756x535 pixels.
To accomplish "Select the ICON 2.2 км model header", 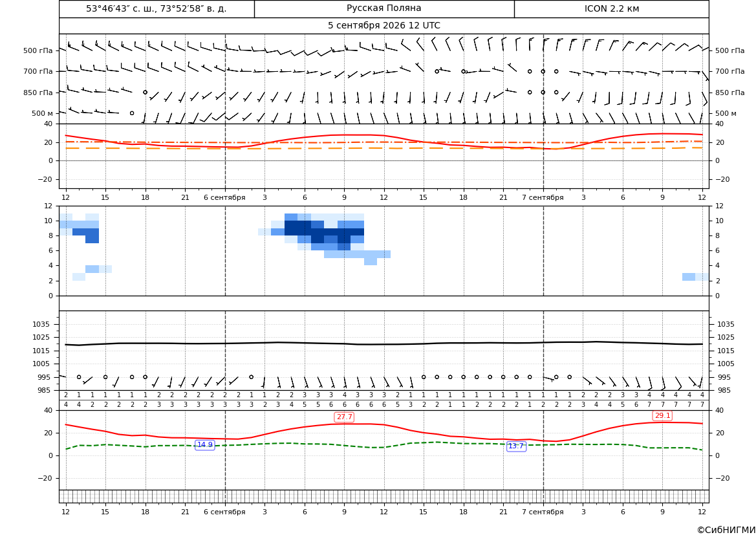I will (x=612, y=8).
